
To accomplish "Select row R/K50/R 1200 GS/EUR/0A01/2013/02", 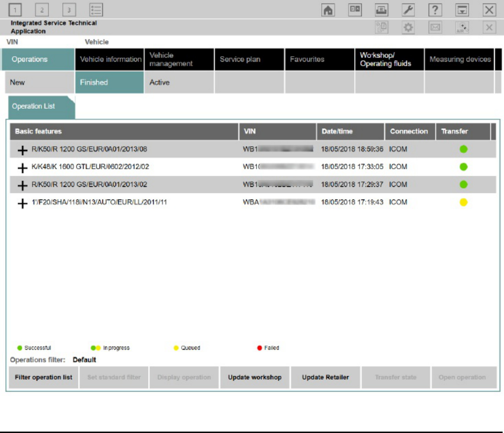I will pyautogui.click(x=253, y=185).
